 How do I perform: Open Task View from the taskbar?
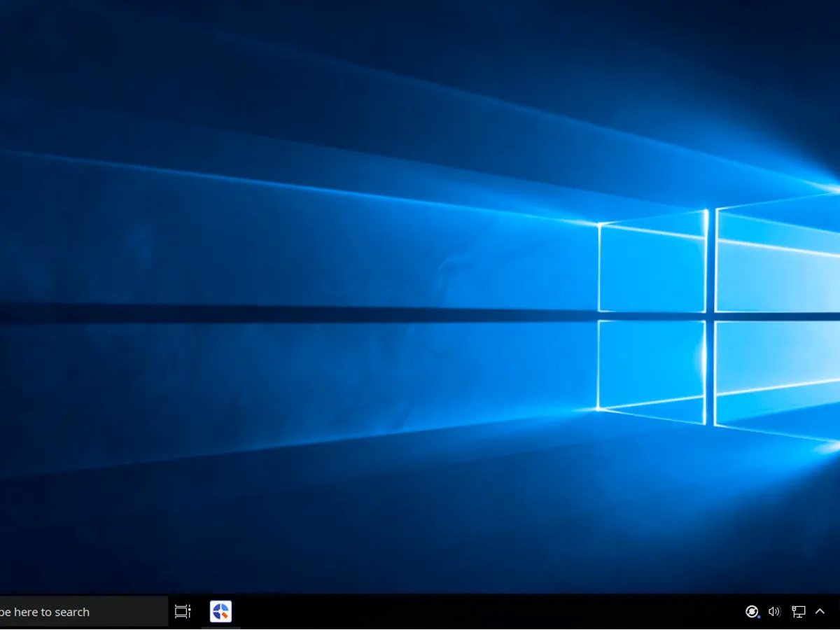point(183,612)
